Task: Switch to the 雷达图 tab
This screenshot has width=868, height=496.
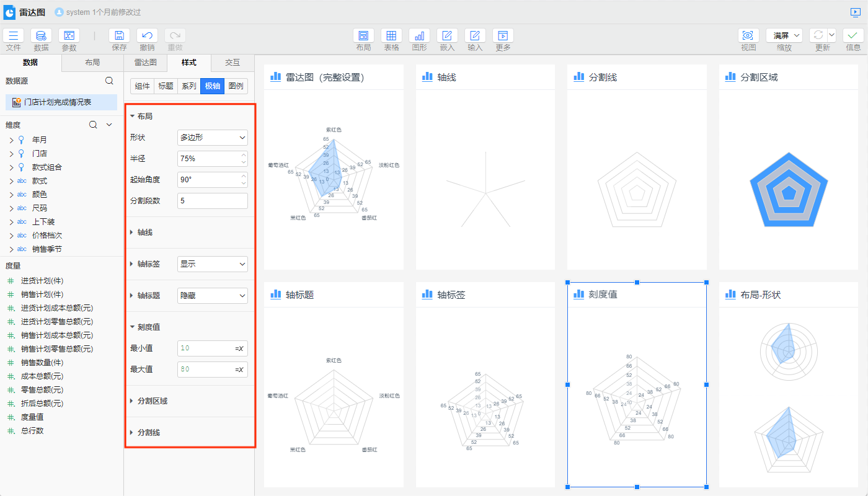Action: tap(146, 63)
